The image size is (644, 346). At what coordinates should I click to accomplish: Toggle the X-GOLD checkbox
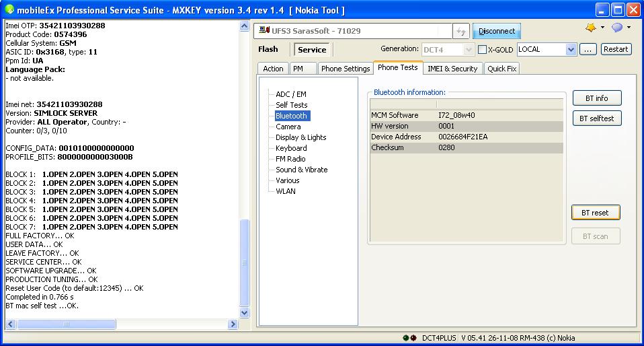[x=483, y=50]
